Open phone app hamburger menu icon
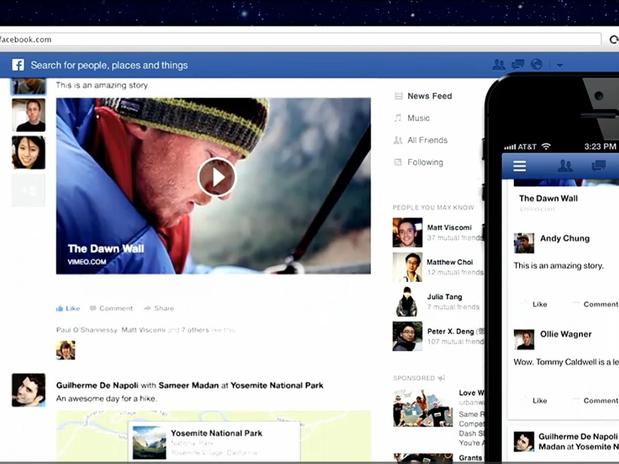This screenshot has width=619, height=464. (x=520, y=166)
